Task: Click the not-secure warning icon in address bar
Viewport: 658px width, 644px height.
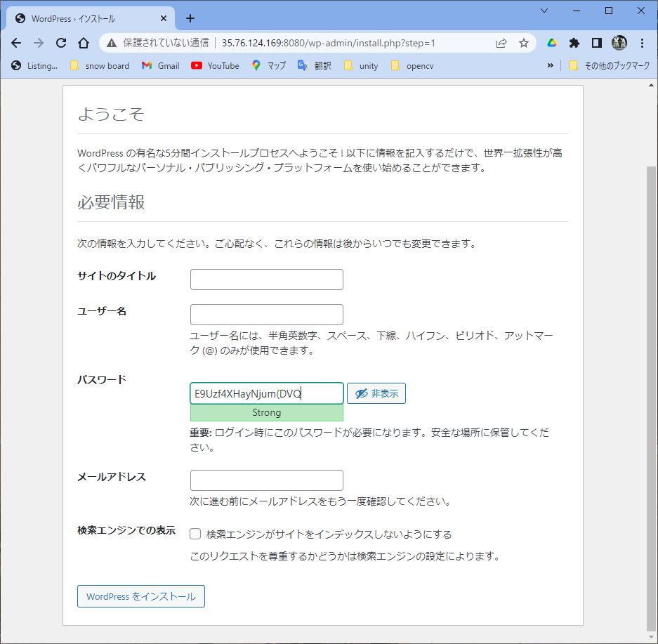Action: 111,43
